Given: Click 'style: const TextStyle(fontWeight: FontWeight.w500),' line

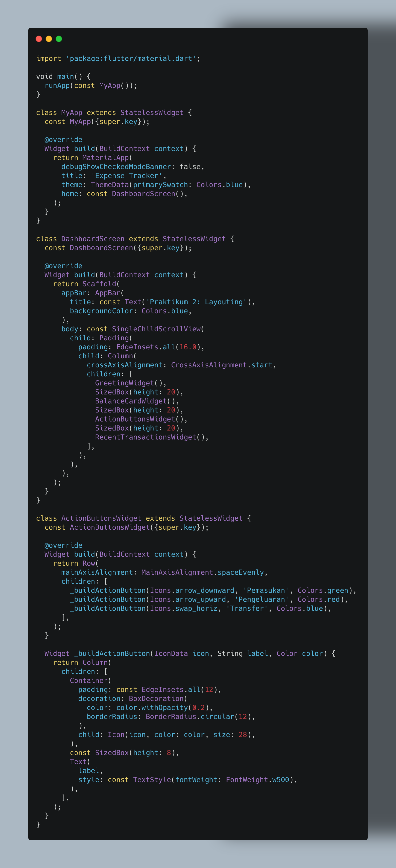Looking at the screenshot, I should (x=187, y=780).
